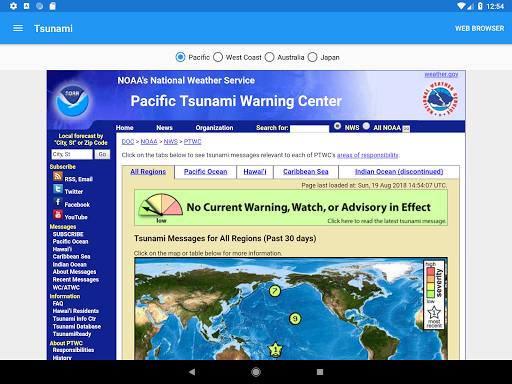Viewport: 512px width, 384px height.
Task: Tap the Android home button
Action: [256, 372]
